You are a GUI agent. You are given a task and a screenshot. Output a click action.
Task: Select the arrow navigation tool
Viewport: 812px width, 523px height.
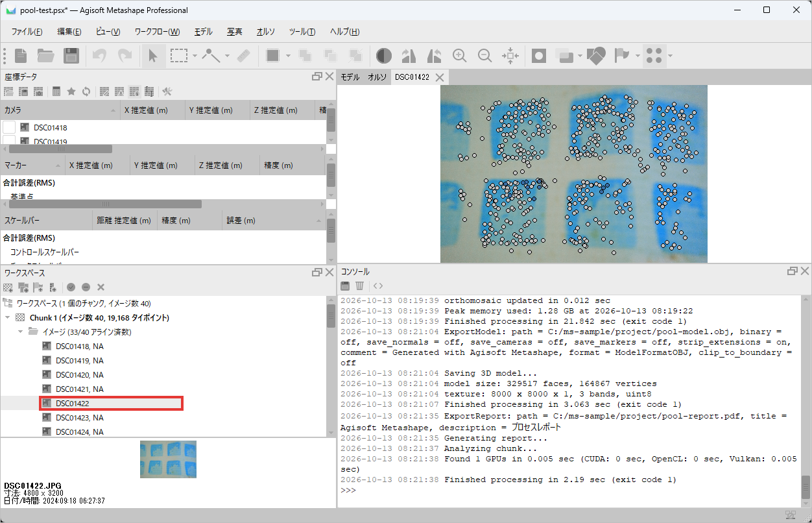[152, 56]
